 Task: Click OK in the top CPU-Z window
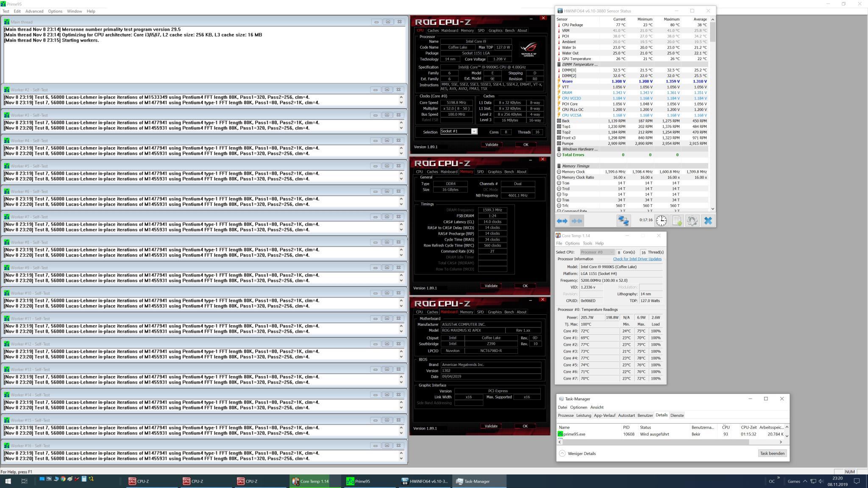click(526, 144)
